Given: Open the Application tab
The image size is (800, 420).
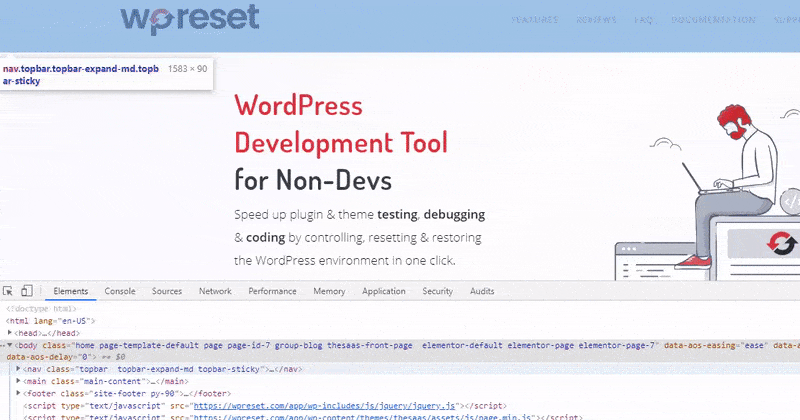Looking at the screenshot, I should (384, 291).
